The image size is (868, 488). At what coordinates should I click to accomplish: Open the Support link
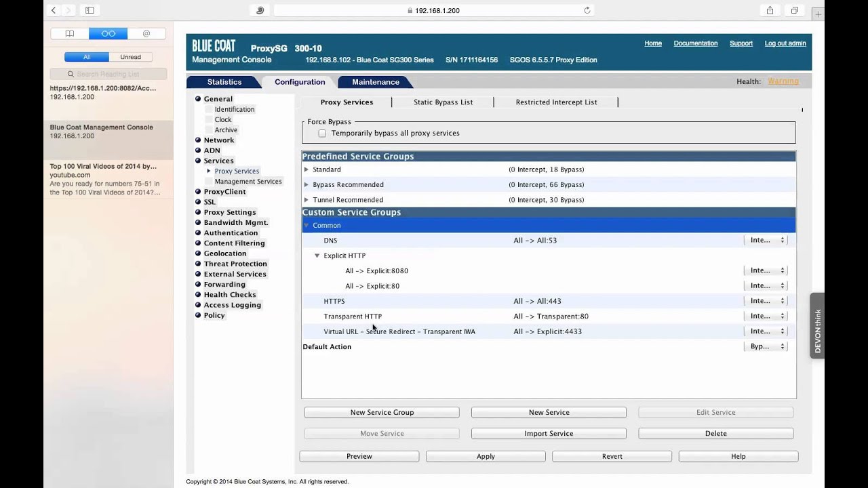741,43
